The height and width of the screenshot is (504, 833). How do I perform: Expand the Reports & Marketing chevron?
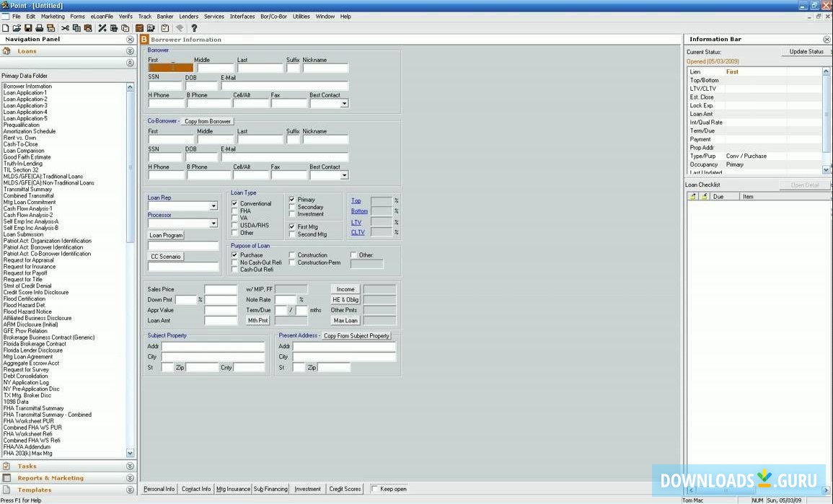(130, 478)
